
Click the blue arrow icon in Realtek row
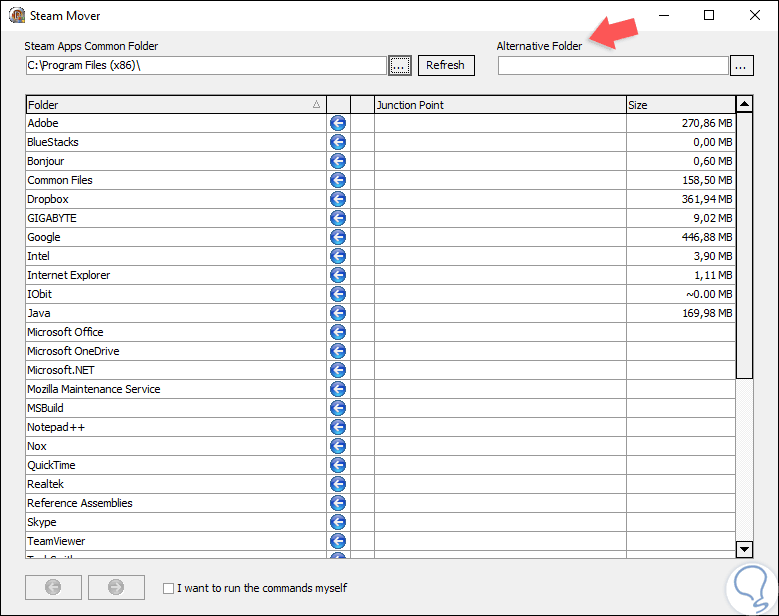pos(338,484)
